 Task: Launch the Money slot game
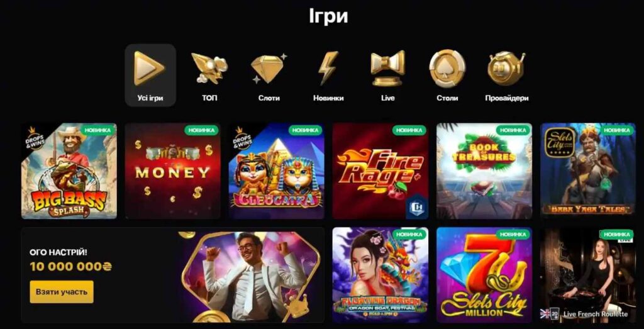[172, 171]
